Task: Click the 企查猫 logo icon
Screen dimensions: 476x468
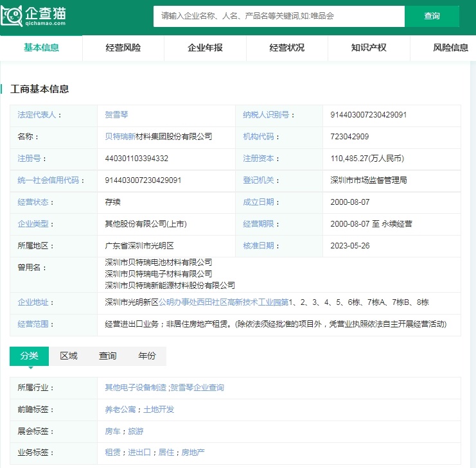Action: 11,15
